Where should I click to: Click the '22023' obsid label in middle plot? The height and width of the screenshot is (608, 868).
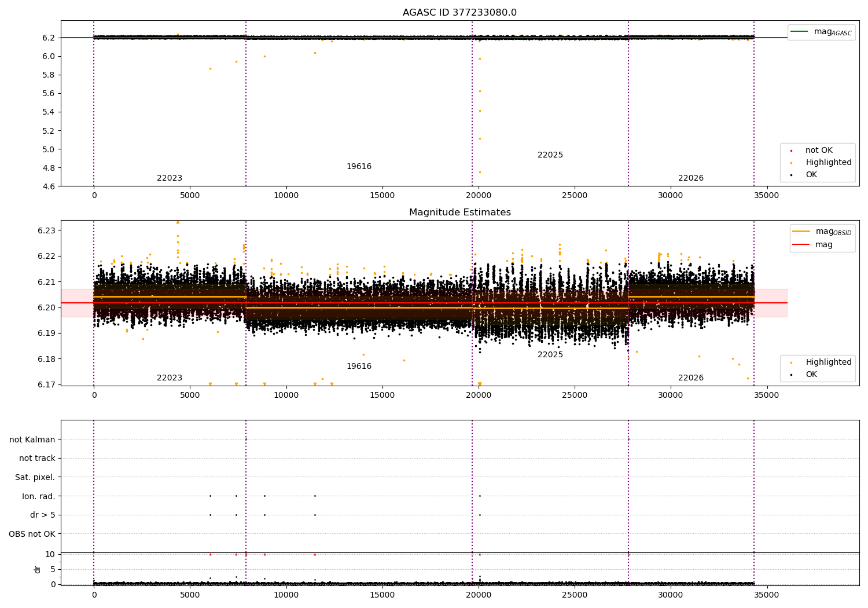point(170,378)
